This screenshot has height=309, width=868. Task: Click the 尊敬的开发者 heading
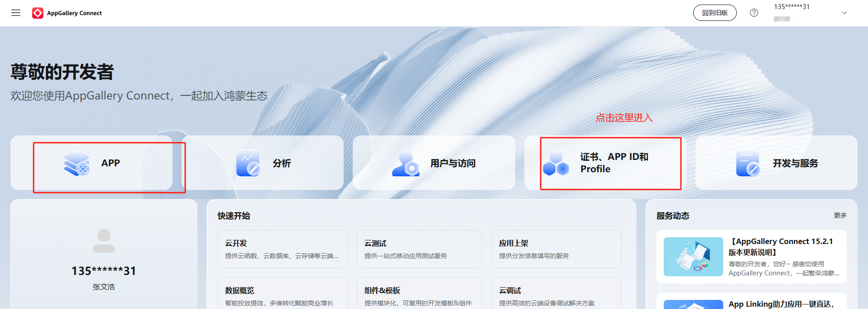(62, 72)
